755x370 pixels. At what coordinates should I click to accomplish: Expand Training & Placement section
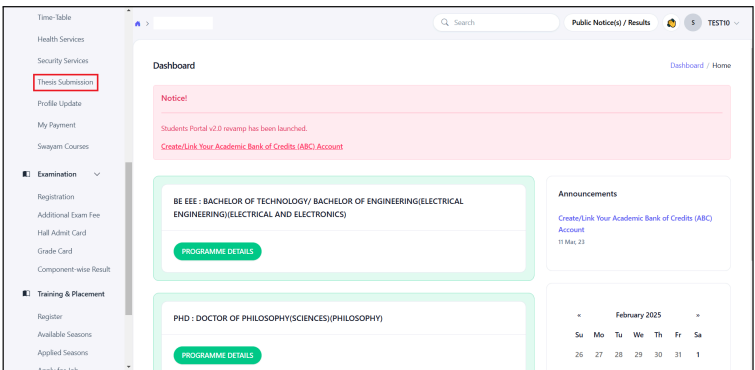(71, 294)
